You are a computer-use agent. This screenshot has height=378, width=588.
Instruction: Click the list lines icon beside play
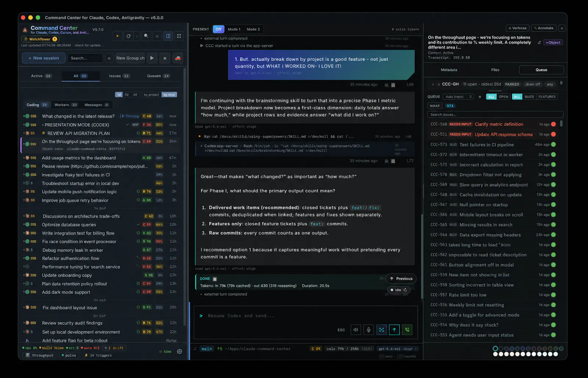[x=165, y=58]
